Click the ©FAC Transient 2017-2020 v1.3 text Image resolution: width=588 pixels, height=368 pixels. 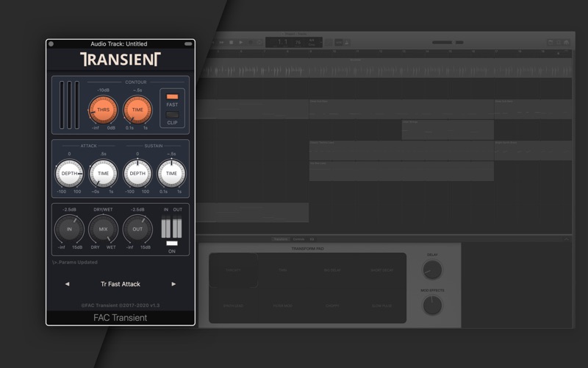121,305
